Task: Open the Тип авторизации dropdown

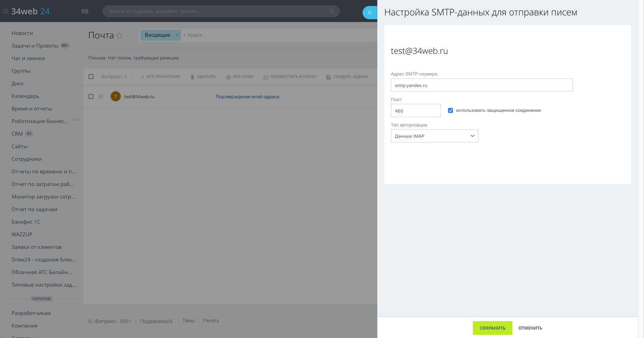Action: (x=434, y=136)
